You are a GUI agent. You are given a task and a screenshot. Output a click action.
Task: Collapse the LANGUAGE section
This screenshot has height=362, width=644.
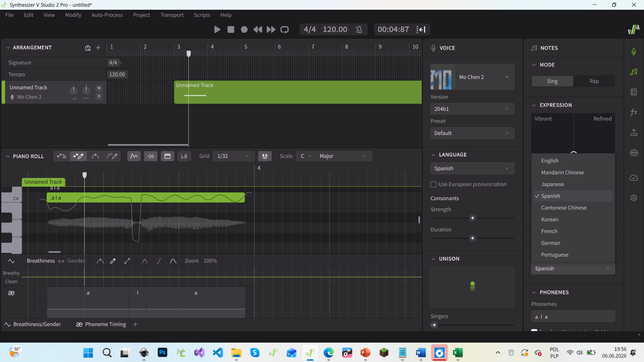tap(433, 155)
